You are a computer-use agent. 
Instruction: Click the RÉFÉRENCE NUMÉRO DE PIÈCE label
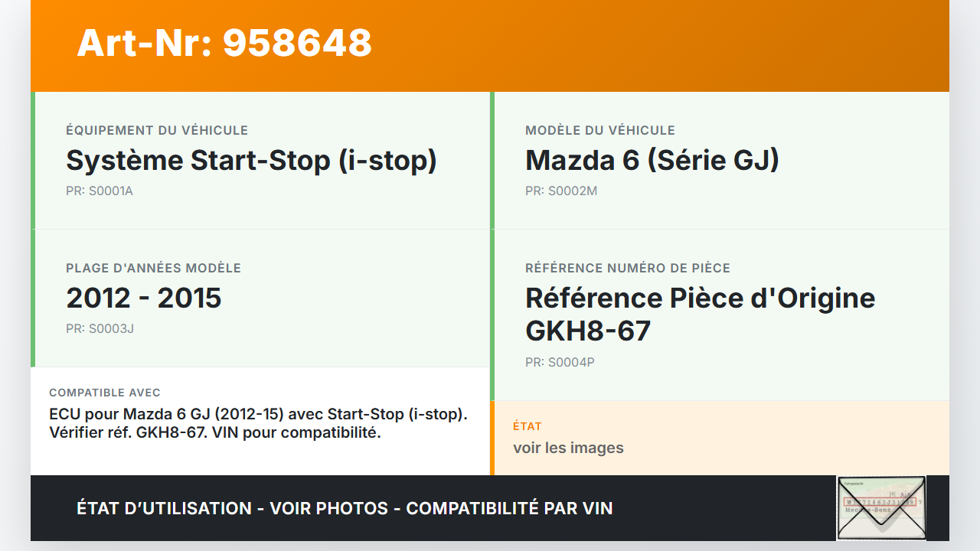click(x=628, y=269)
